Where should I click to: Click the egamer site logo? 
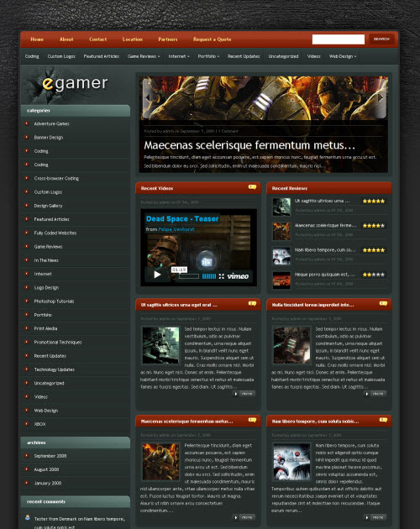(x=75, y=83)
